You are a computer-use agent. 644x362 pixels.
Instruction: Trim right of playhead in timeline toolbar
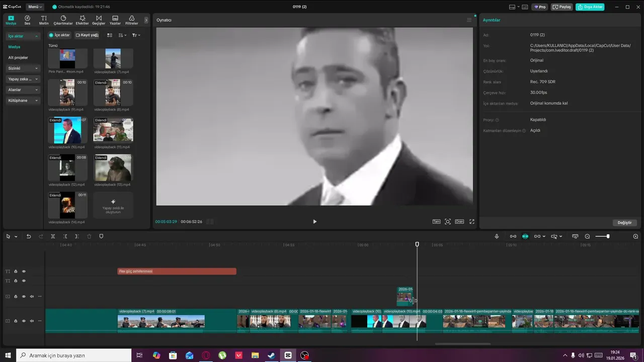tap(77, 236)
